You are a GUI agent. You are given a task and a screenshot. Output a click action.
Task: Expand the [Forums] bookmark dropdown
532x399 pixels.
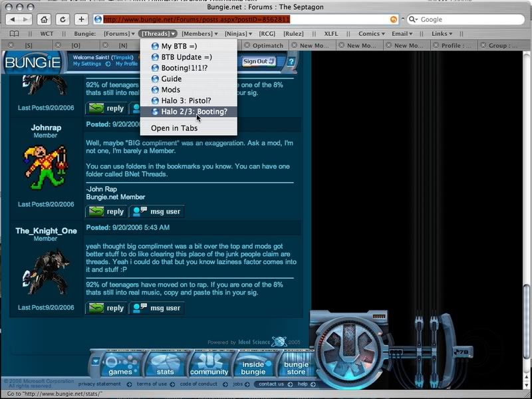coord(119,33)
